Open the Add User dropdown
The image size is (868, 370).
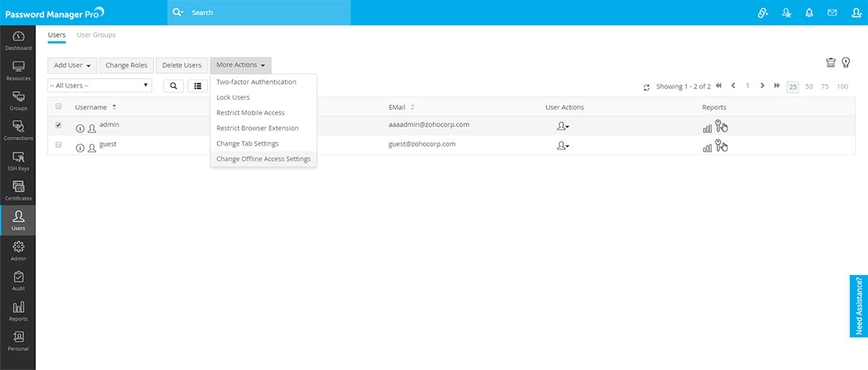pyautogui.click(x=72, y=65)
